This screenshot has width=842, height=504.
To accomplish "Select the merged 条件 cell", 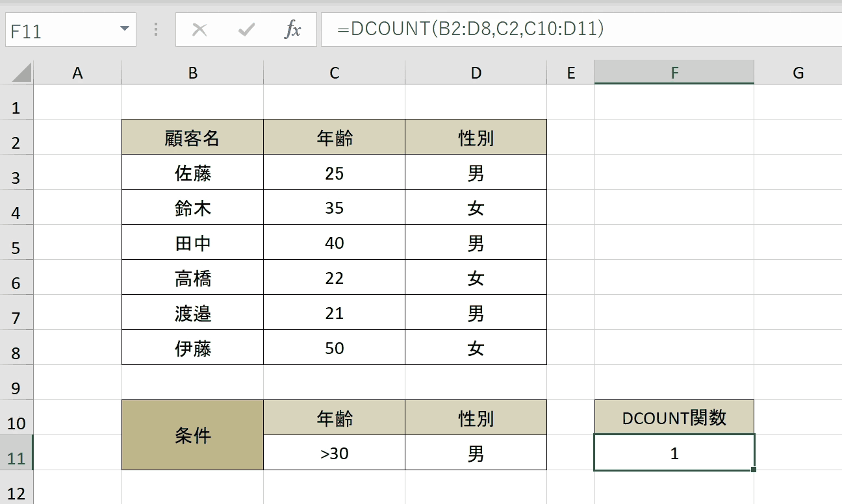I will click(192, 435).
